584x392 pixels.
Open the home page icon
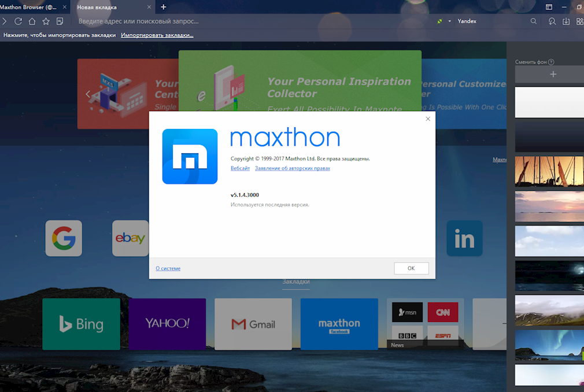[x=32, y=21]
